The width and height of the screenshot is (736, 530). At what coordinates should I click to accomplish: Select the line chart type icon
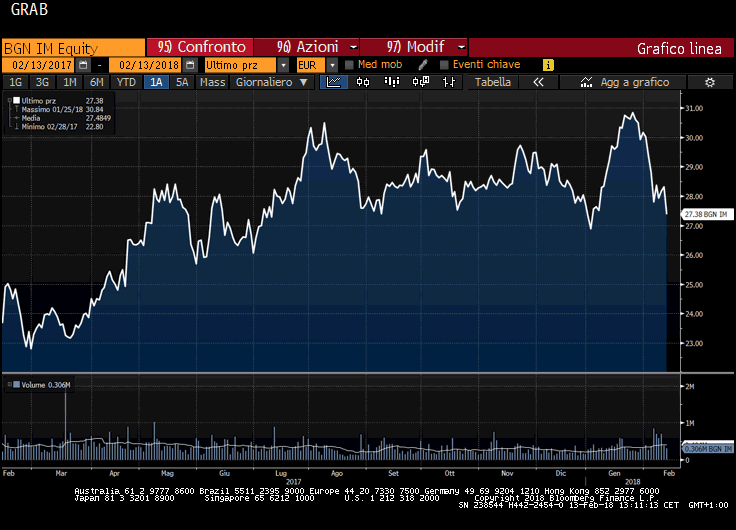click(334, 82)
